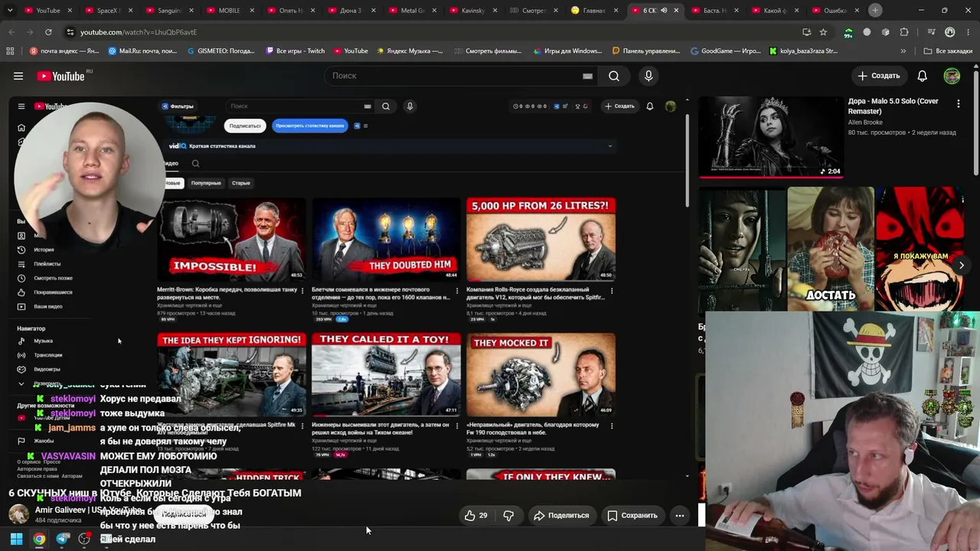
Task: Go back with the browser back arrow
Action: [12, 32]
